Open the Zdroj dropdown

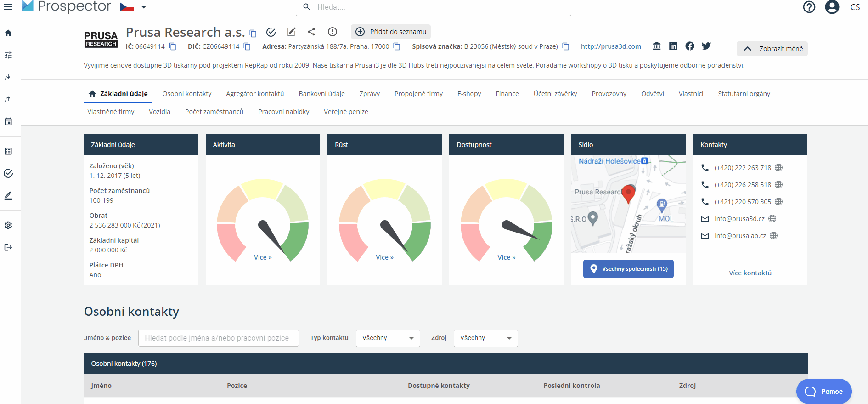[x=486, y=338]
